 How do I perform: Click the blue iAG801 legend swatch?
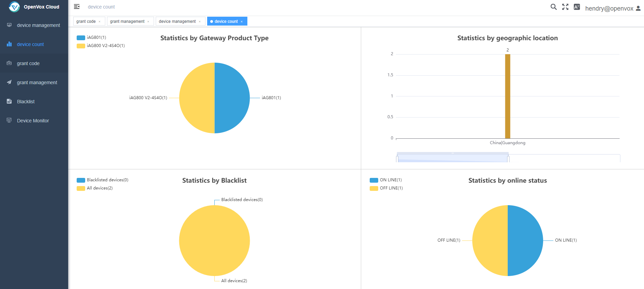pyautogui.click(x=81, y=37)
